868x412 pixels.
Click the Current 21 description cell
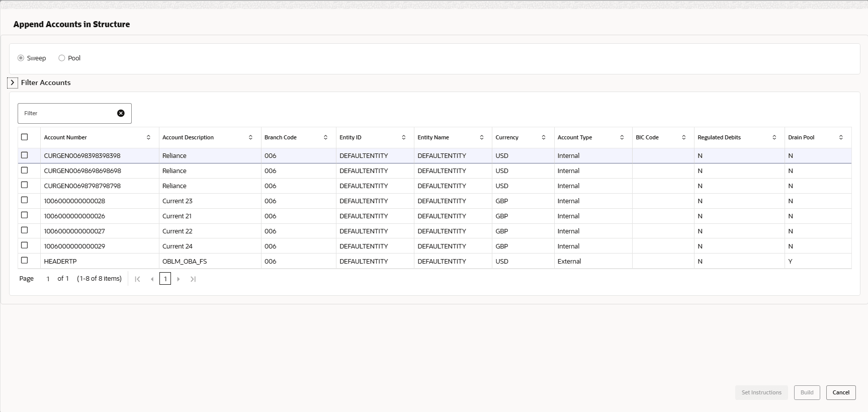point(210,216)
